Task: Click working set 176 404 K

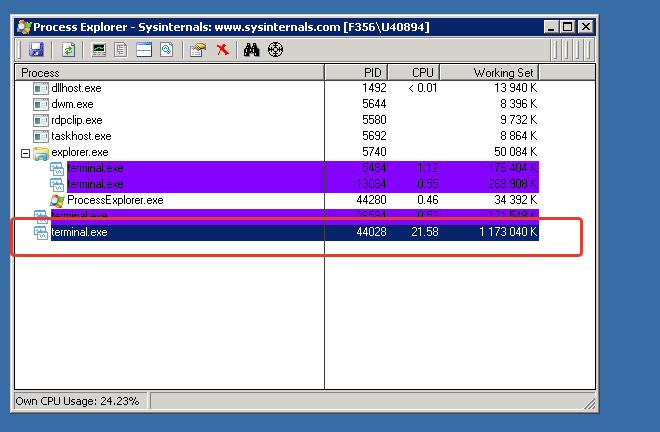Action: point(513,168)
